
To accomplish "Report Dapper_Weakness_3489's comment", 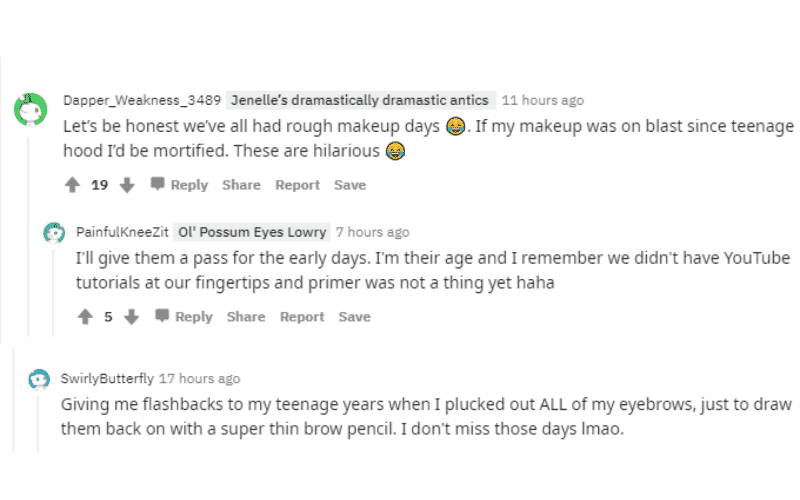I will [297, 185].
